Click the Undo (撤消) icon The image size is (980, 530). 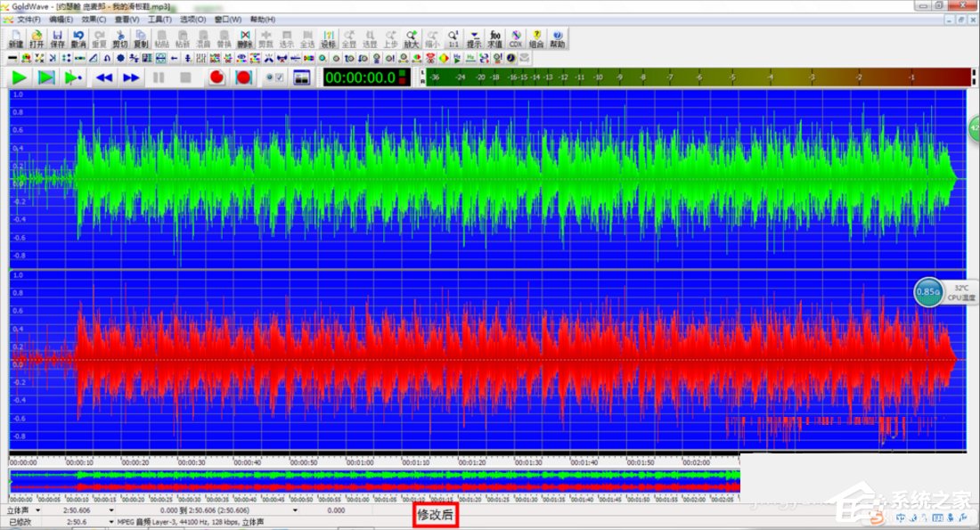click(78, 38)
